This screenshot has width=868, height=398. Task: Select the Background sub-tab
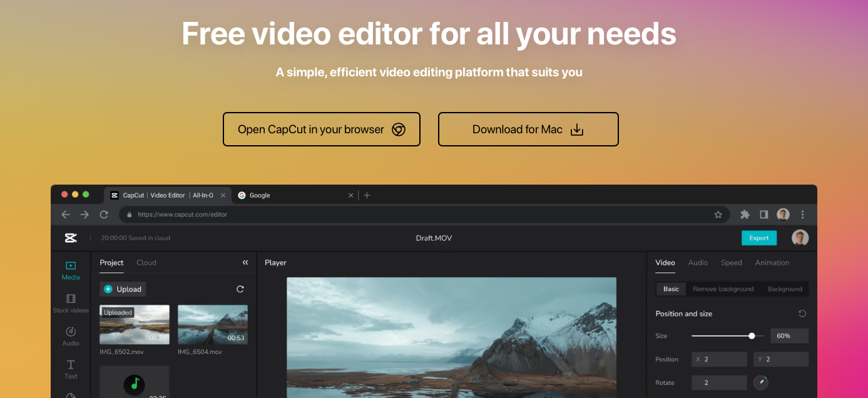coord(785,289)
